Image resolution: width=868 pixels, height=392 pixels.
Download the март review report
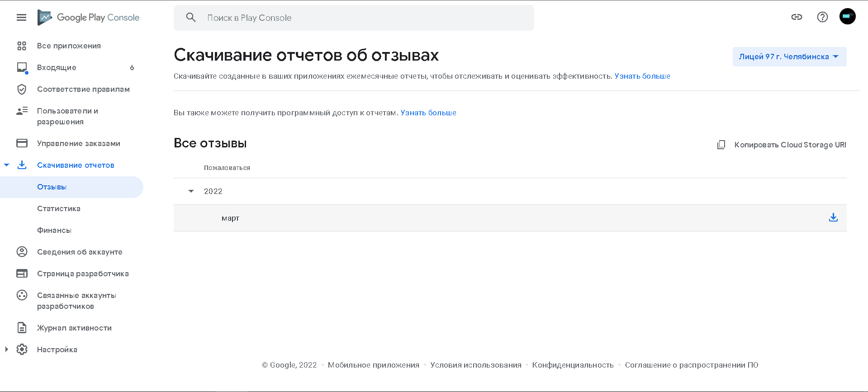coord(833,218)
